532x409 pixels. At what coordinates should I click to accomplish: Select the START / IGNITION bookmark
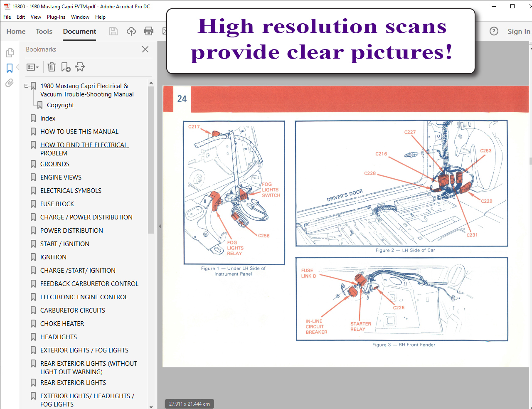coord(65,244)
